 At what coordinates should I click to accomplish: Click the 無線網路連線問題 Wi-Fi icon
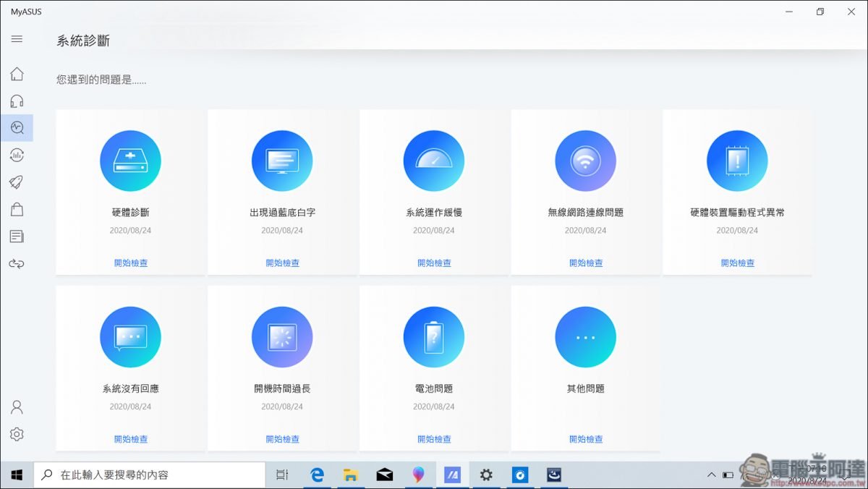pos(585,161)
